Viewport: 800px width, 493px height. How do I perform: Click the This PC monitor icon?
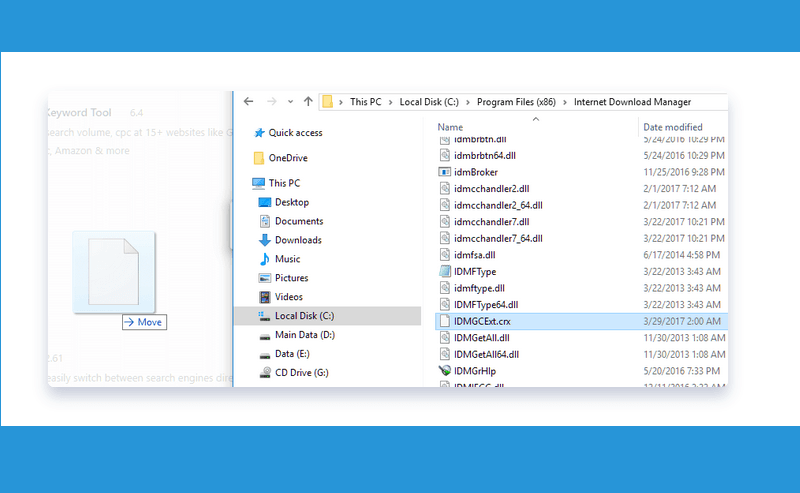pyautogui.click(x=258, y=183)
